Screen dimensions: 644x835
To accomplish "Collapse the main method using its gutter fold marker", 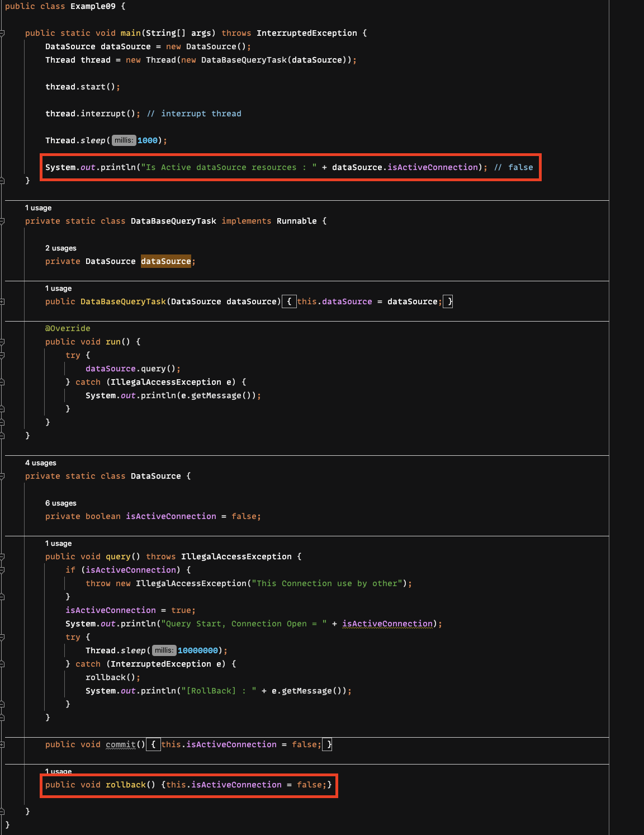I will tap(2, 34).
